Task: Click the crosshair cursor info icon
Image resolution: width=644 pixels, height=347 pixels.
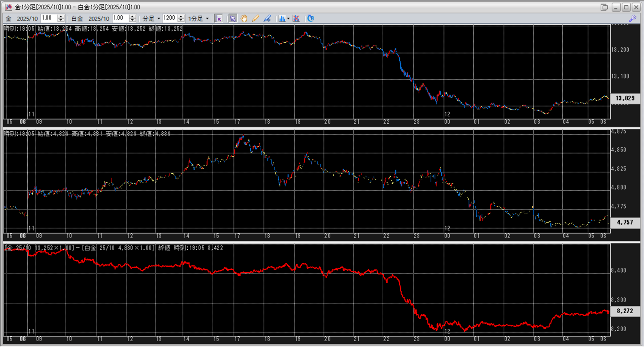Action: (218, 18)
